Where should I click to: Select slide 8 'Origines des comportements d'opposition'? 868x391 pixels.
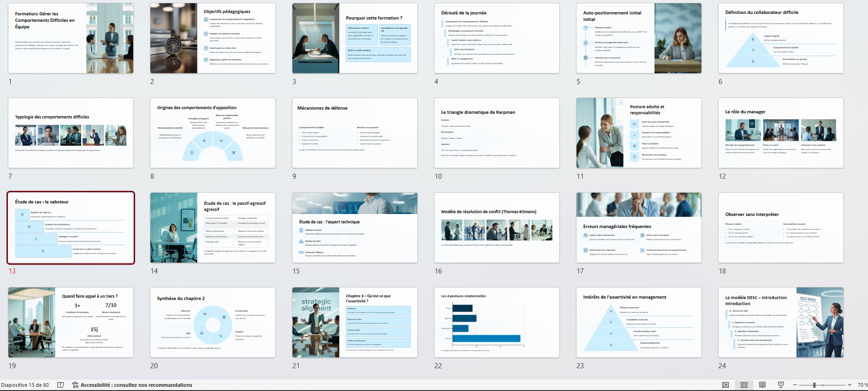pyautogui.click(x=213, y=133)
